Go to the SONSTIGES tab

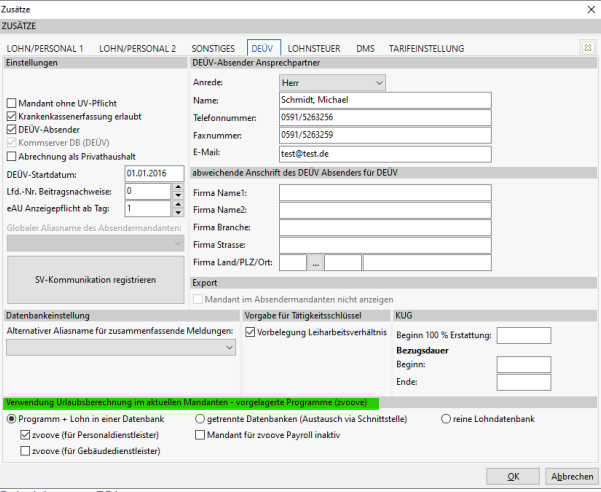(213, 49)
